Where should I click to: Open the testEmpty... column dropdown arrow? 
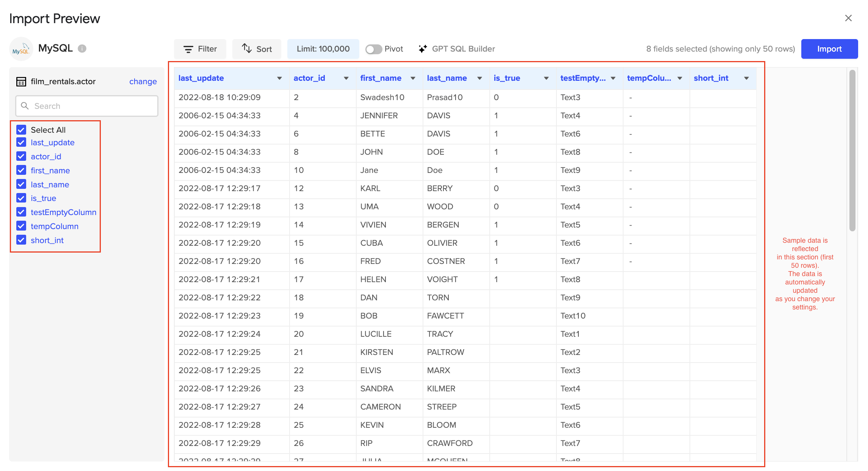pos(613,78)
